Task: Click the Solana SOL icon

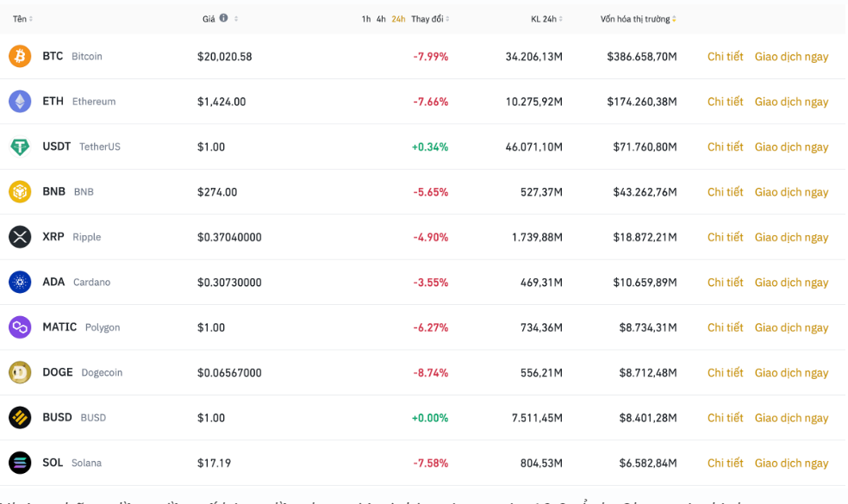Action: tap(20, 463)
